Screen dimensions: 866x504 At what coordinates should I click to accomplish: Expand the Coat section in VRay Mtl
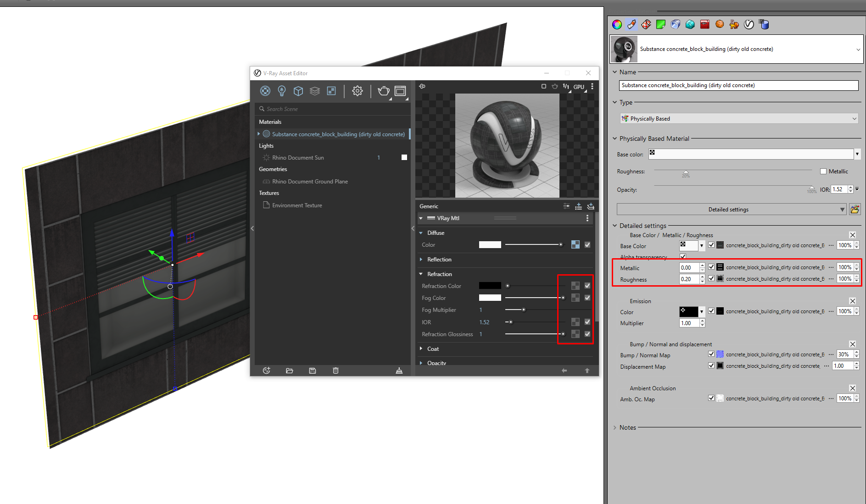(421, 349)
